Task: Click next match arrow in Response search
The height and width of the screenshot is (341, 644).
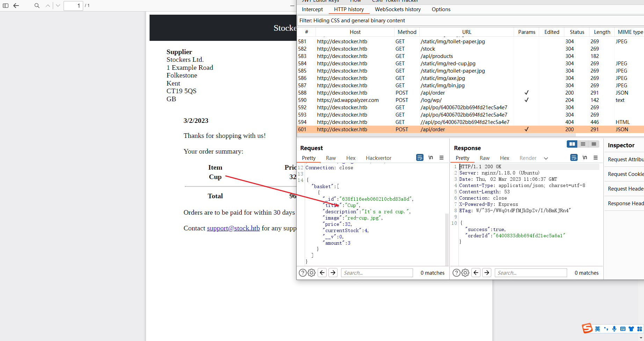Action: pyautogui.click(x=487, y=273)
